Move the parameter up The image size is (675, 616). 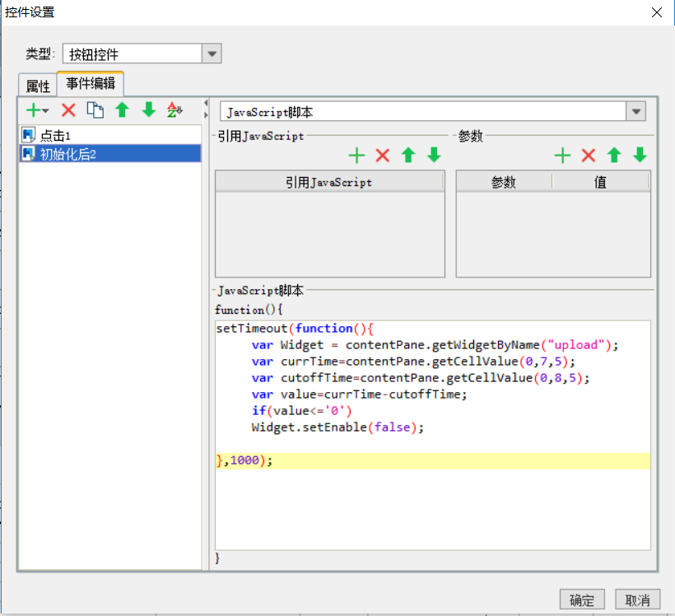pos(614,155)
